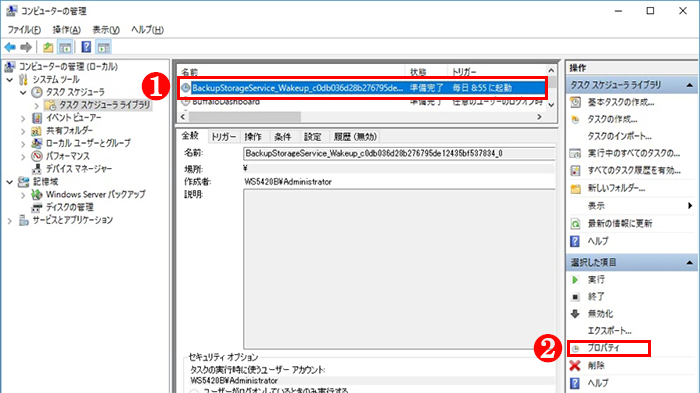The image size is (700, 393).
Task: Switch to the 設定 tab
Action: (312, 137)
